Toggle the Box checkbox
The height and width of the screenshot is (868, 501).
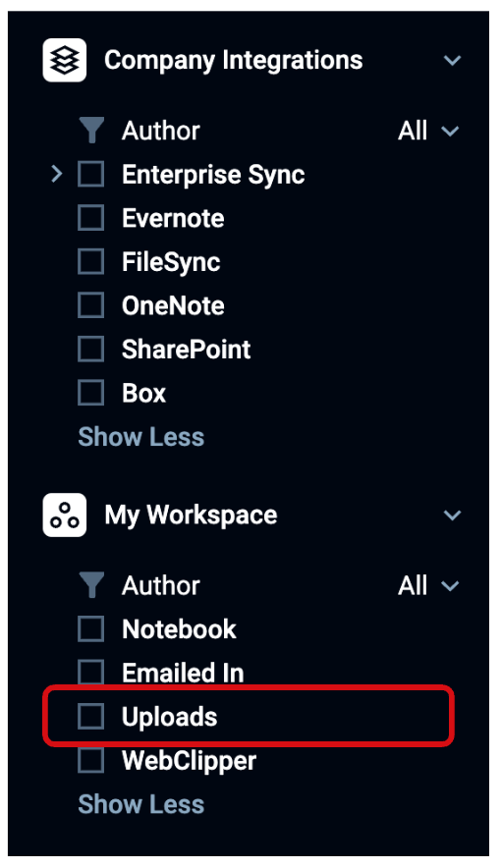pyautogui.click(x=90, y=393)
